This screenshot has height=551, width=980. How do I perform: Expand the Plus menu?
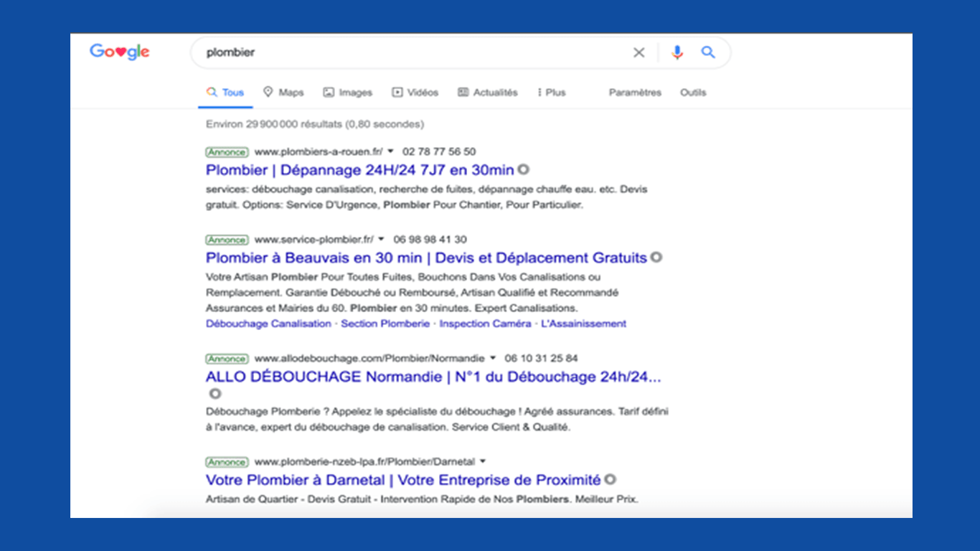(552, 93)
